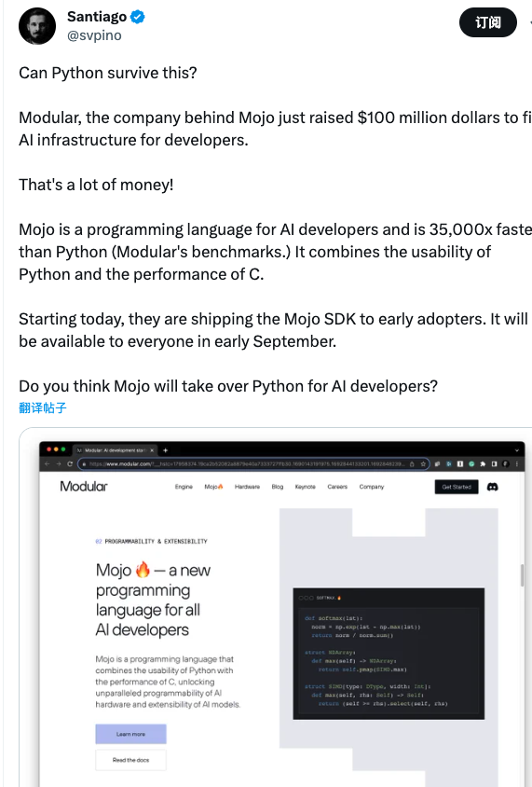The width and height of the screenshot is (532, 787).
Task: Open the Discord icon on the Modular page
Action: 492,487
